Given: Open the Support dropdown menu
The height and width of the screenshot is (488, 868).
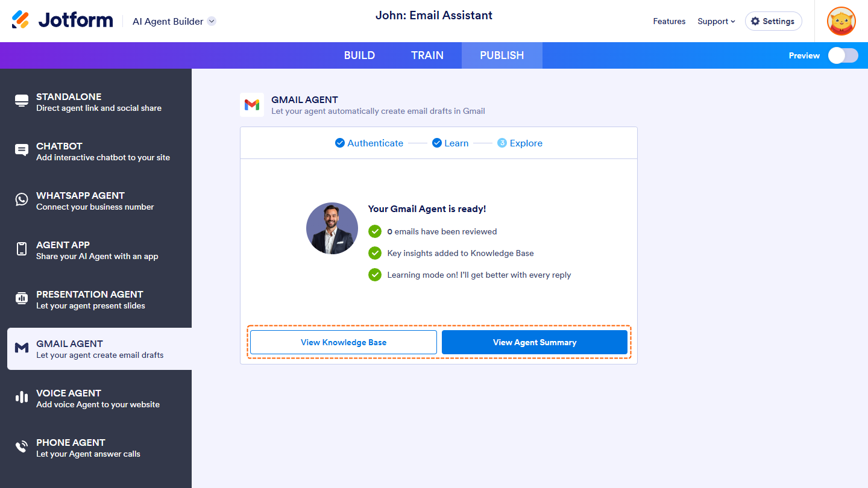Looking at the screenshot, I should [716, 21].
